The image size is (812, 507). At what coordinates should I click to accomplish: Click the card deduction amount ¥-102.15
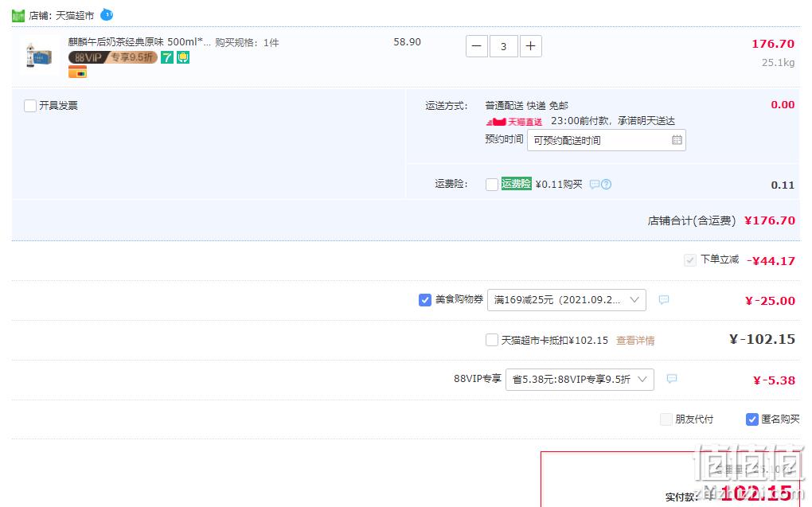coord(763,340)
